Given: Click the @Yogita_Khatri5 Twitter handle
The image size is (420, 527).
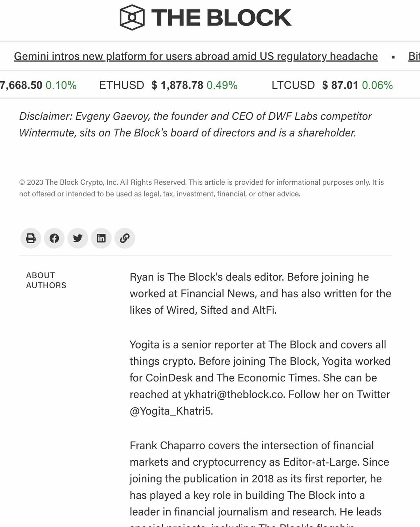Looking at the screenshot, I should pyautogui.click(x=170, y=411).
